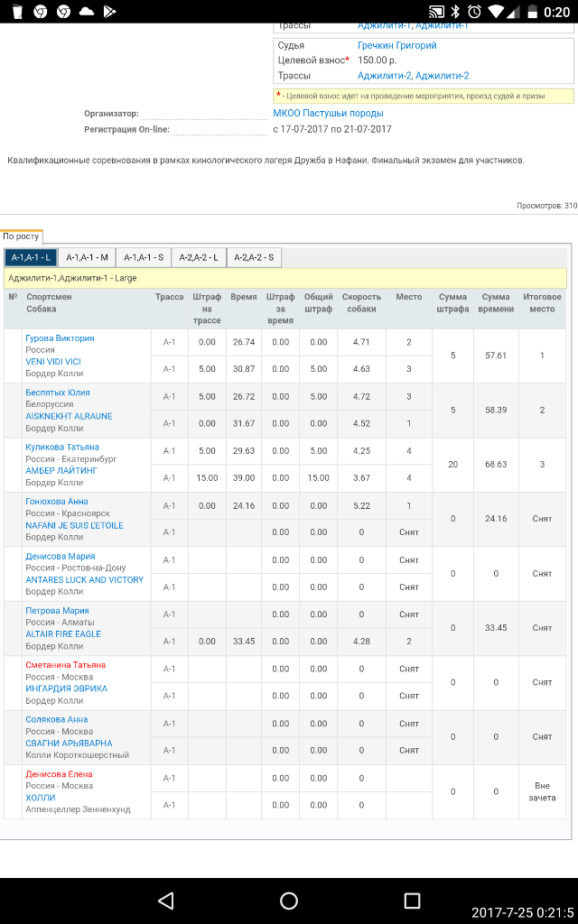Switch to the A-1,A-1 - M tab
Image resolution: width=578 pixels, height=924 pixels.
(88, 257)
